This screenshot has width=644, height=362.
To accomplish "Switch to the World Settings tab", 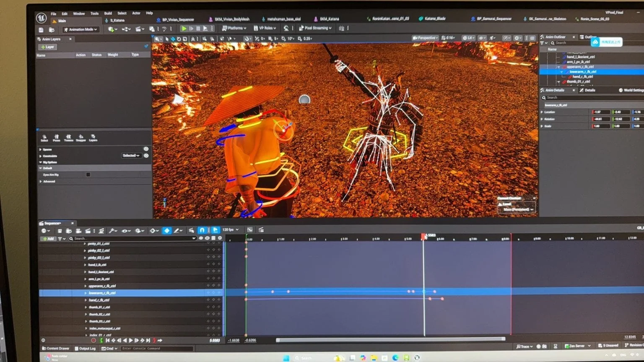I will pos(631,90).
